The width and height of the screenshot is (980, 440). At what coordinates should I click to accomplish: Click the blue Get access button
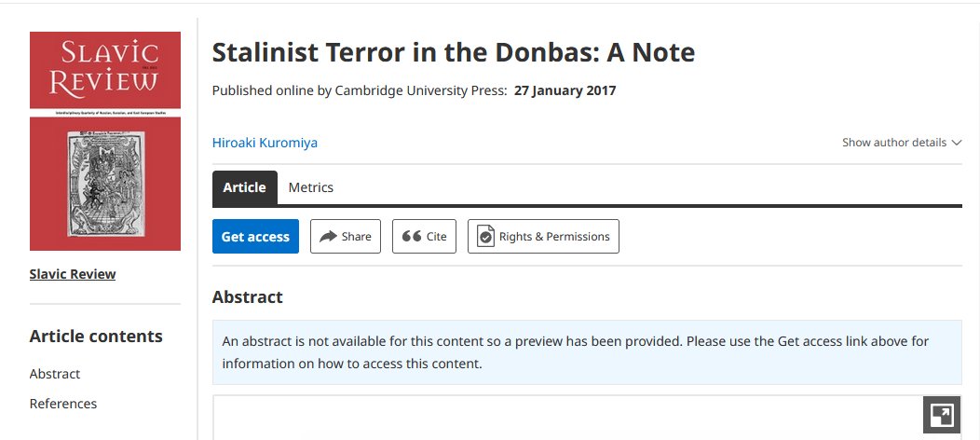click(255, 236)
